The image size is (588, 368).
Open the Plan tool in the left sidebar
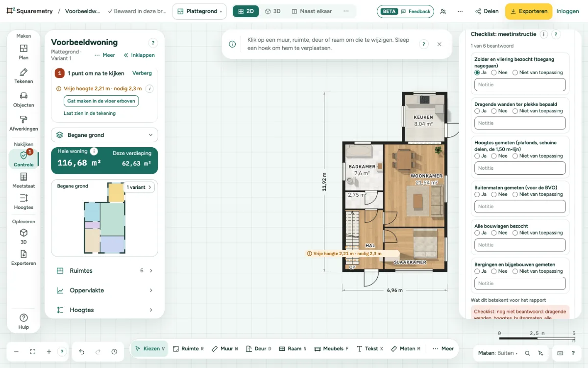pyautogui.click(x=24, y=52)
